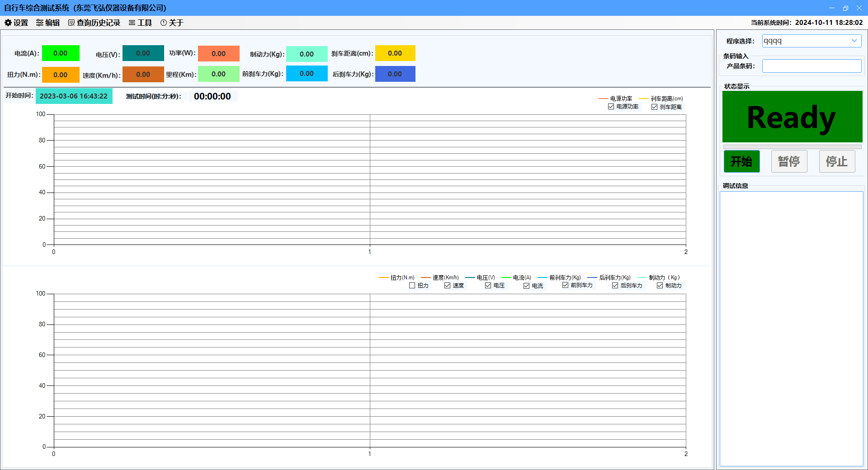Click the yellow 刹车距离 value box
The height and width of the screenshot is (470, 868).
point(395,53)
